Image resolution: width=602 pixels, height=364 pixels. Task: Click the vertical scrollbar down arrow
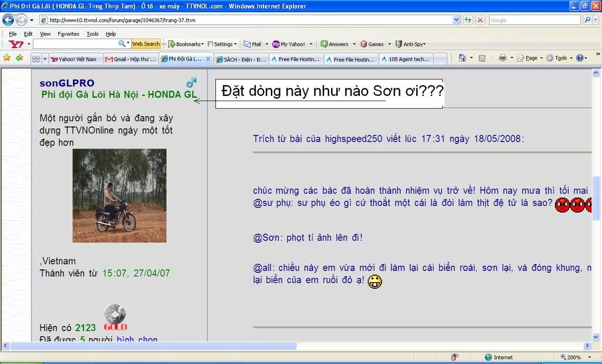pos(596,338)
